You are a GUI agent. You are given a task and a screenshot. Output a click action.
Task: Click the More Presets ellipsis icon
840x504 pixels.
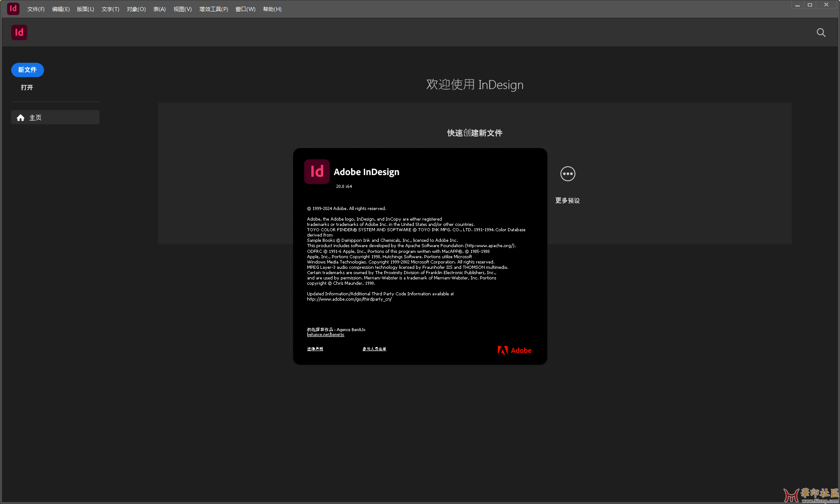pyautogui.click(x=568, y=174)
